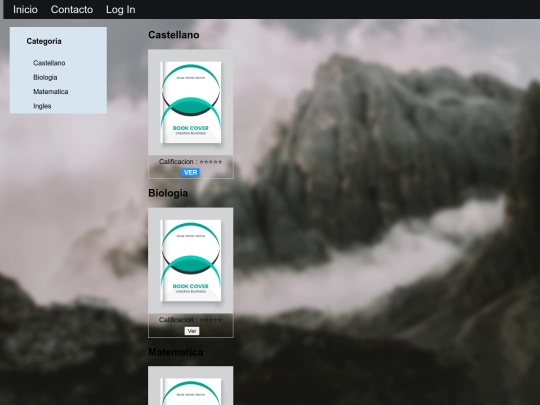The width and height of the screenshot is (540, 405).
Task: Click the blue VER button under Castellano
Action: click(x=190, y=173)
